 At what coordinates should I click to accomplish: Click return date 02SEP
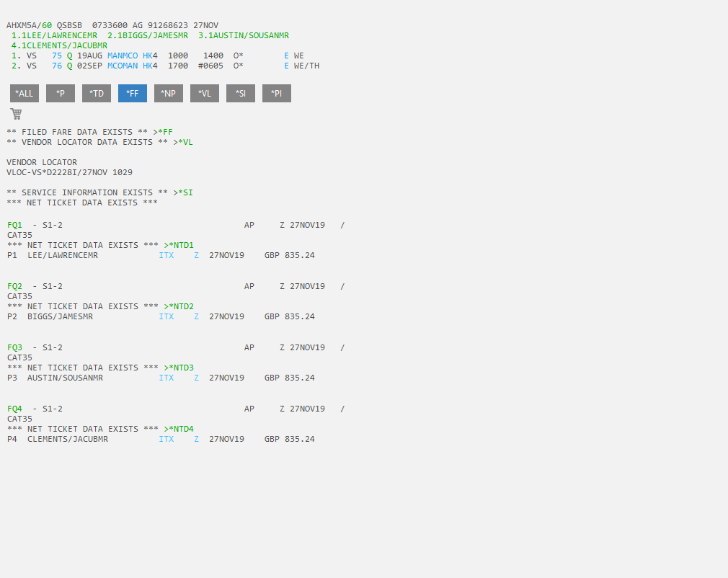[x=89, y=66]
